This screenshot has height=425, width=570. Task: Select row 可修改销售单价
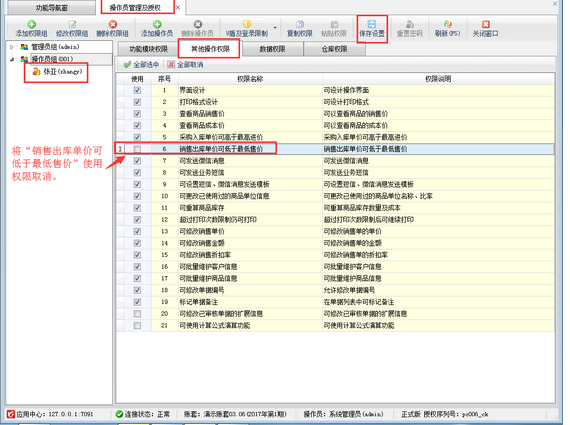tap(336, 232)
